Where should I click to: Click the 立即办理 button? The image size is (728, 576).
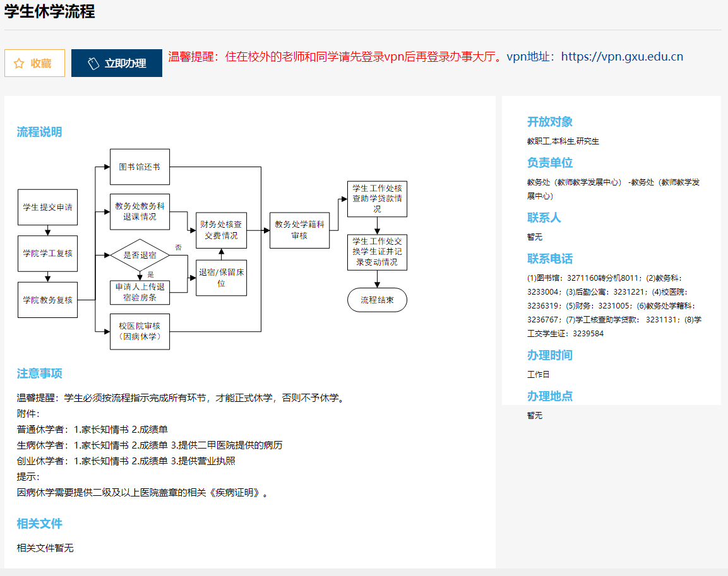coord(117,63)
